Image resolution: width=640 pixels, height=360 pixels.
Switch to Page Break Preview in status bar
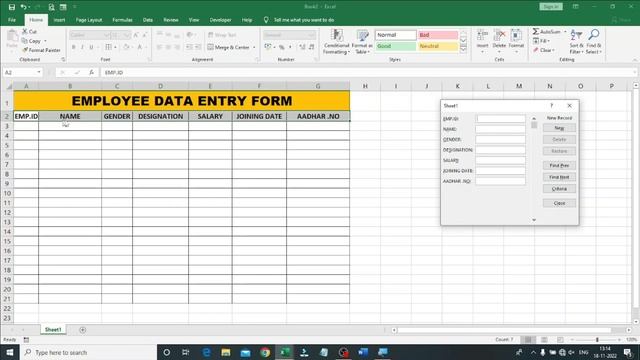[x=560, y=340]
